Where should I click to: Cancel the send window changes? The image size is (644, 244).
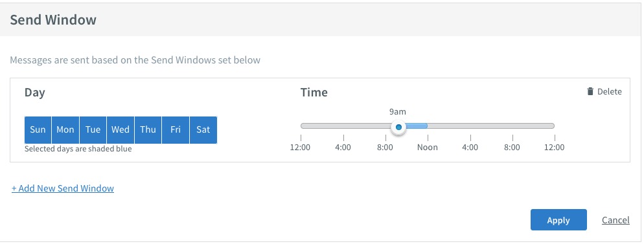(615, 220)
